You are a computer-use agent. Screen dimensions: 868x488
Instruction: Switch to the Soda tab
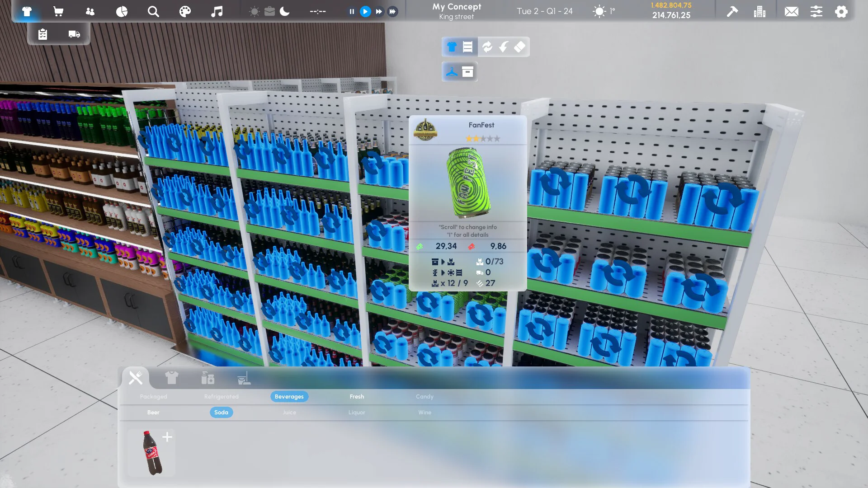click(x=222, y=412)
